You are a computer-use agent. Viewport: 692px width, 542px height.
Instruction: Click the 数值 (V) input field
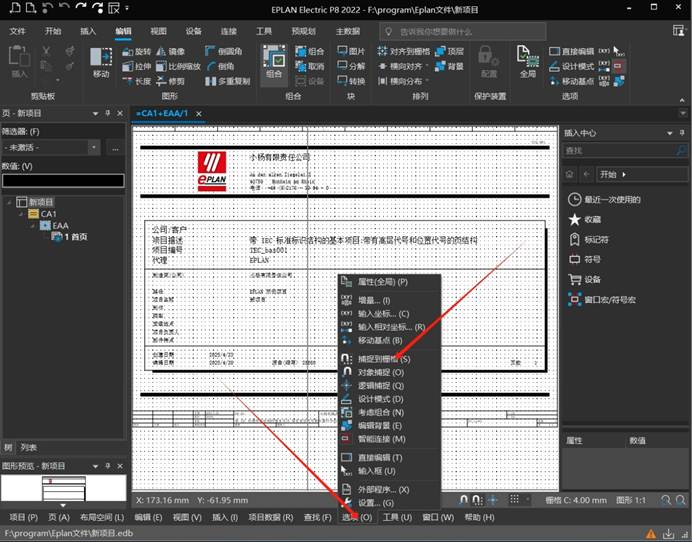tap(63, 181)
